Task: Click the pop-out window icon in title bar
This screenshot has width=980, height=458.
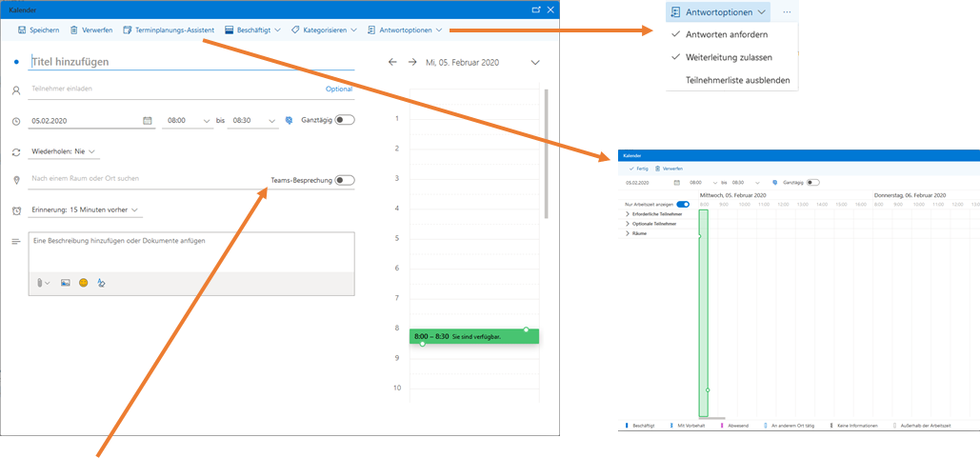Action: tap(535, 10)
